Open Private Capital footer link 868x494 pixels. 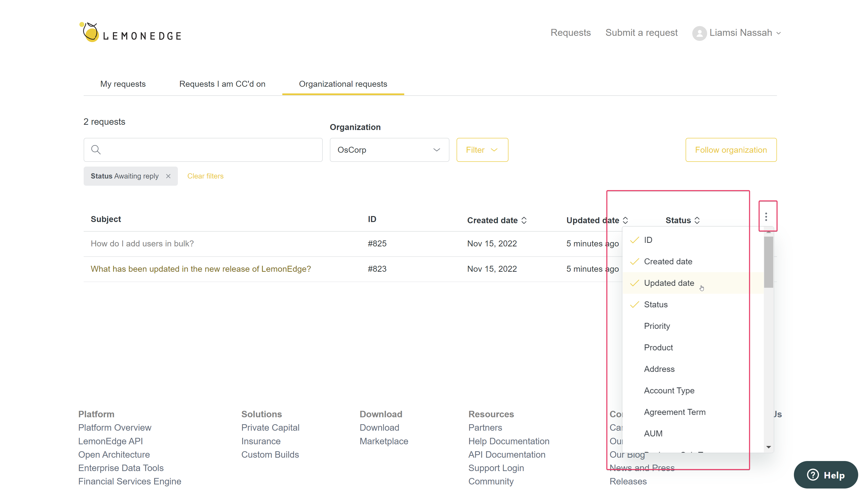point(270,428)
